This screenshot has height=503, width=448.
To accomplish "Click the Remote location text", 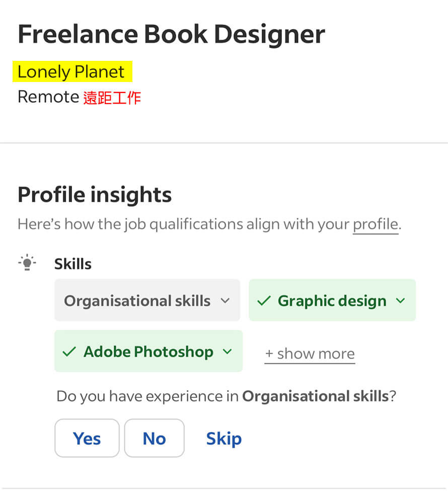I will click(48, 97).
